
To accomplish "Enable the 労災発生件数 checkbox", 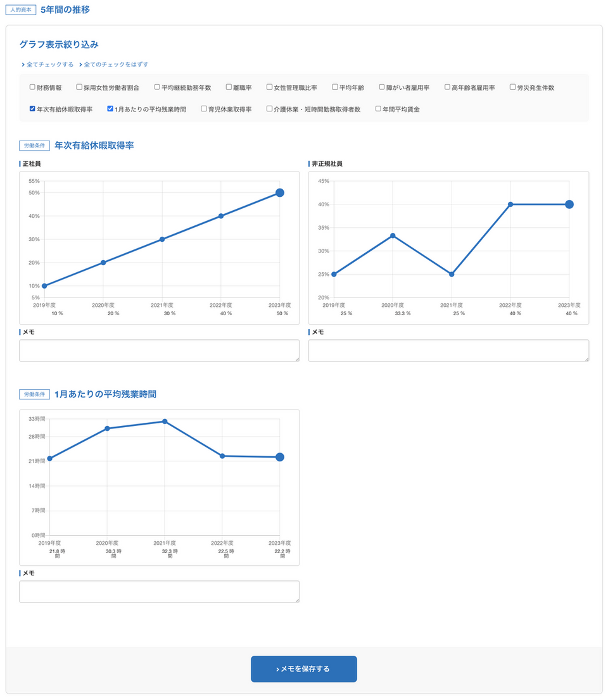I will click(512, 87).
